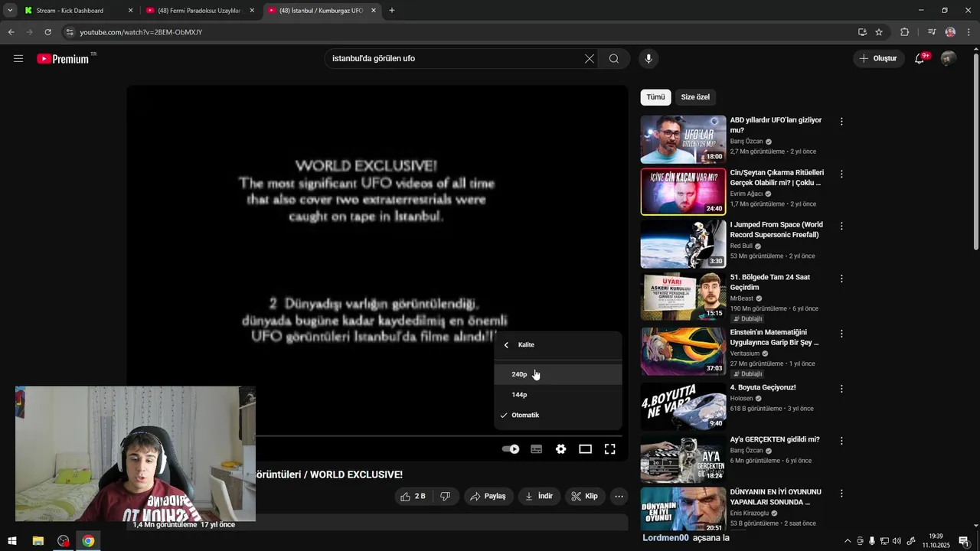This screenshot has height=551, width=980.
Task: Enter full screen video mode
Action: pos(609,449)
